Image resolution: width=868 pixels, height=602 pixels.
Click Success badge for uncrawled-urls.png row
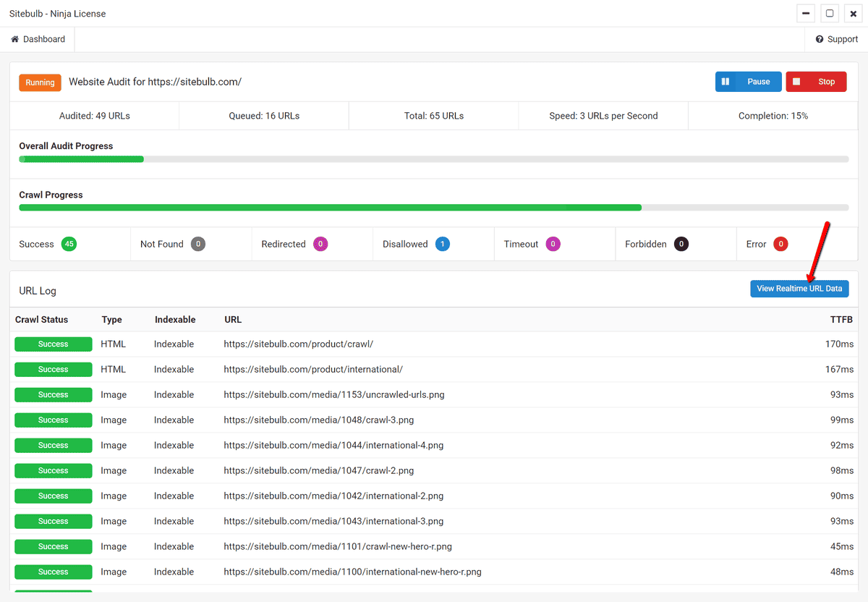tap(54, 395)
